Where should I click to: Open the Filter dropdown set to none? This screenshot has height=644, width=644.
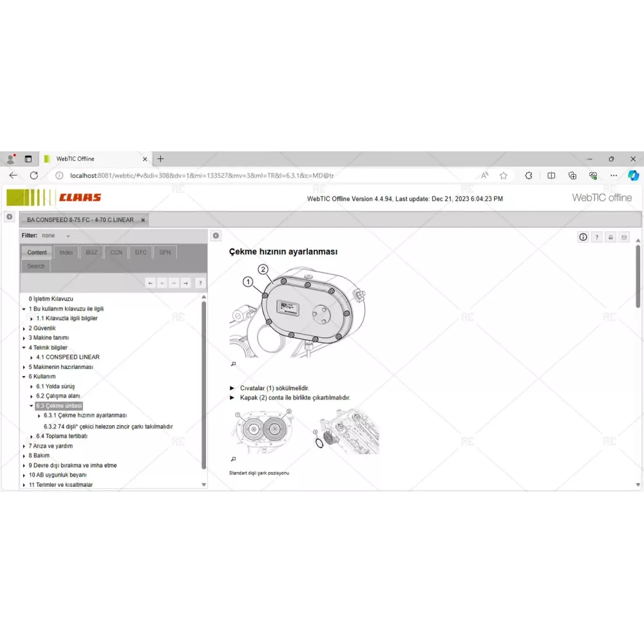pyautogui.click(x=56, y=236)
